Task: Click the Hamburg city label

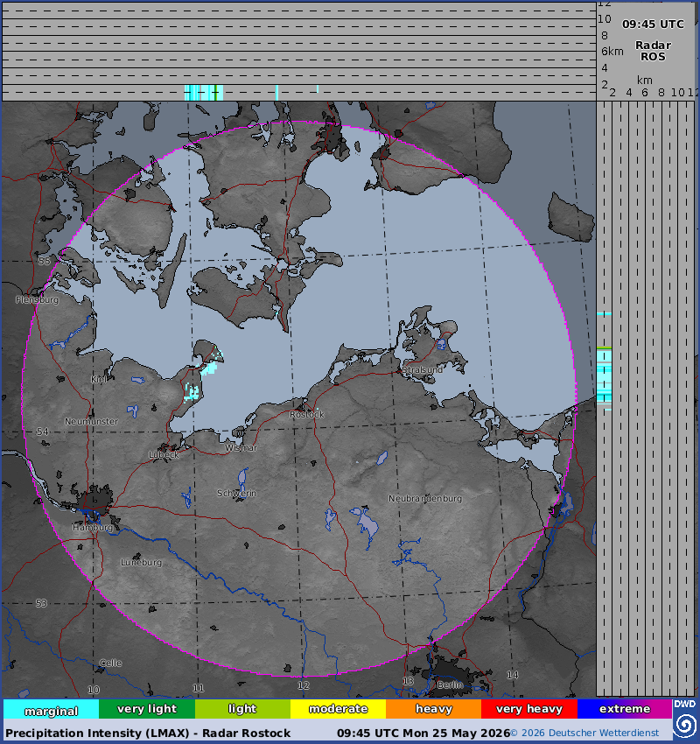Action: [x=93, y=528]
